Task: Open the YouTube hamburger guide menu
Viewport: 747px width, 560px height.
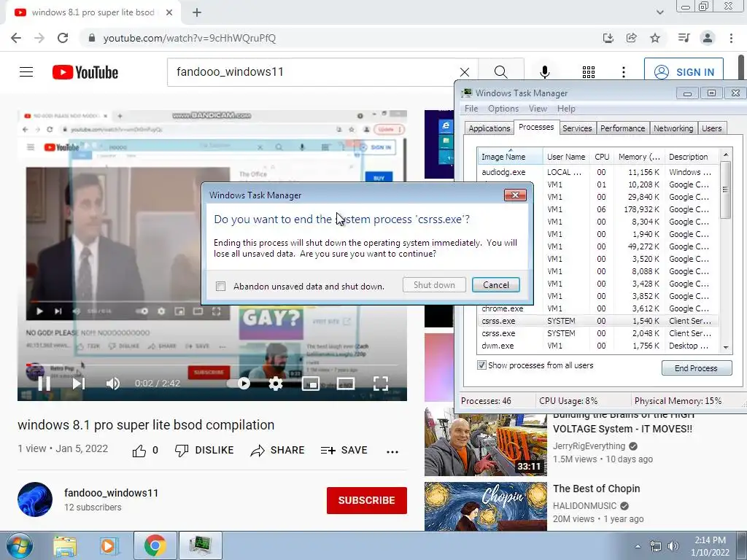Action: coord(26,72)
